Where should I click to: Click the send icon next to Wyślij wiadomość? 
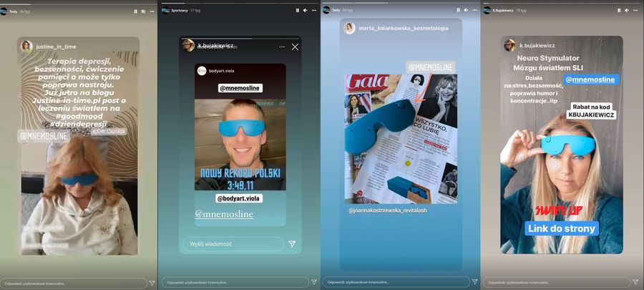tap(292, 244)
